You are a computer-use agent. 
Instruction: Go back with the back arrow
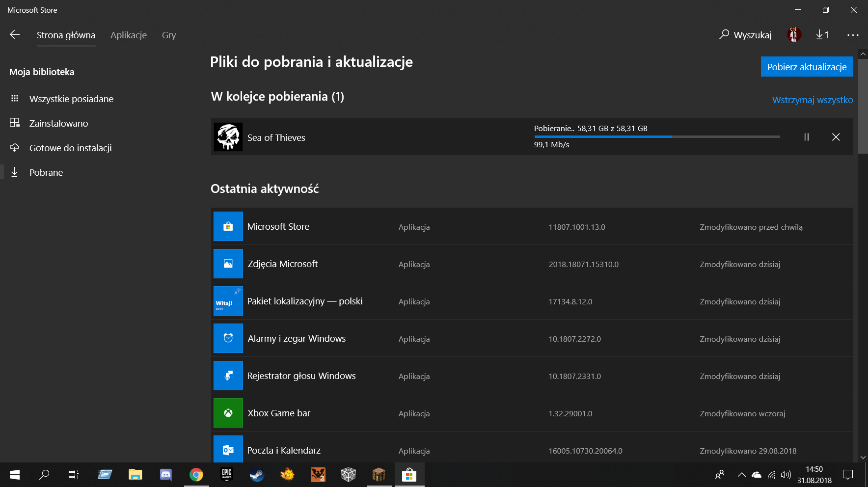coord(15,34)
